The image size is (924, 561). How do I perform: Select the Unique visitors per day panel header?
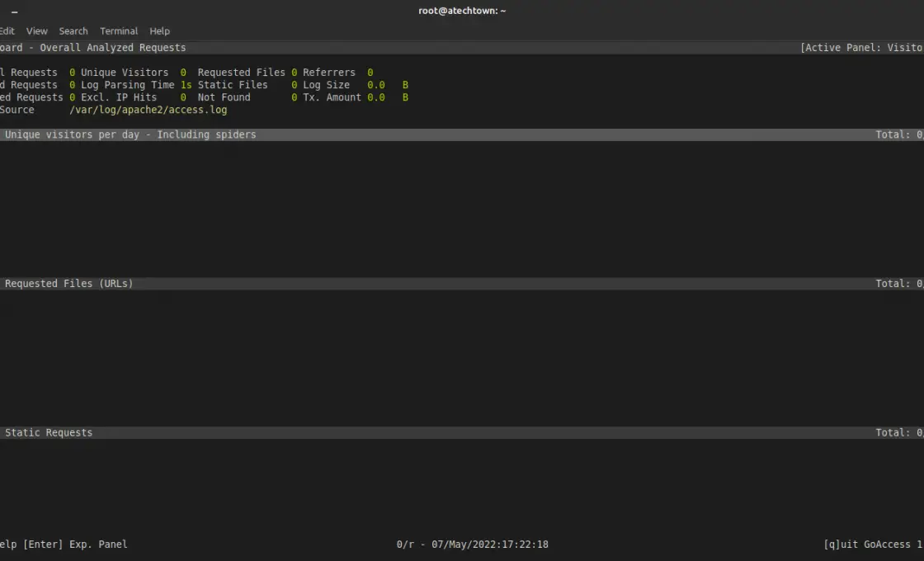point(130,134)
